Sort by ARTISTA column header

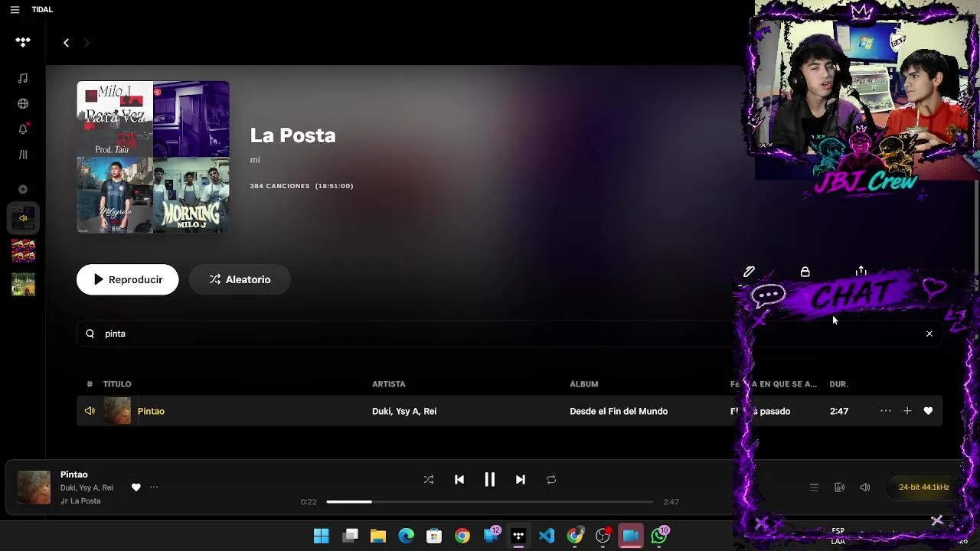[x=389, y=384]
